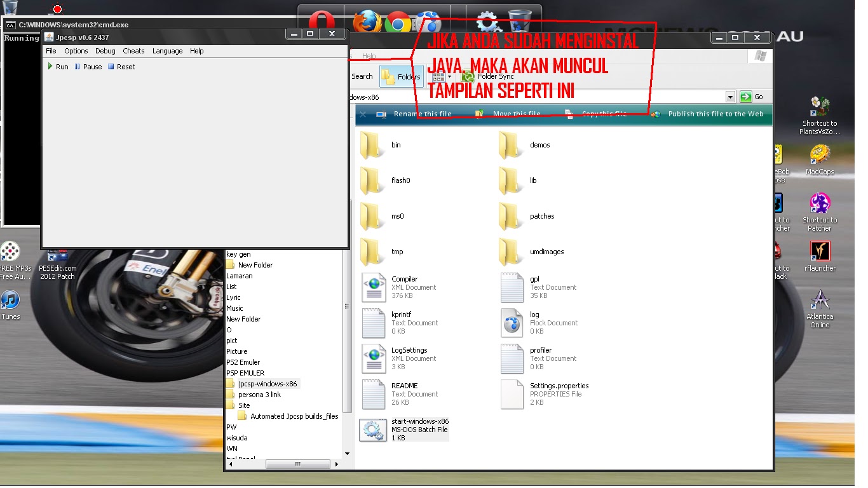Select the Lamaran folder in tree
The width and height of the screenshot is (868, 488).
click(x=240, y=276)
